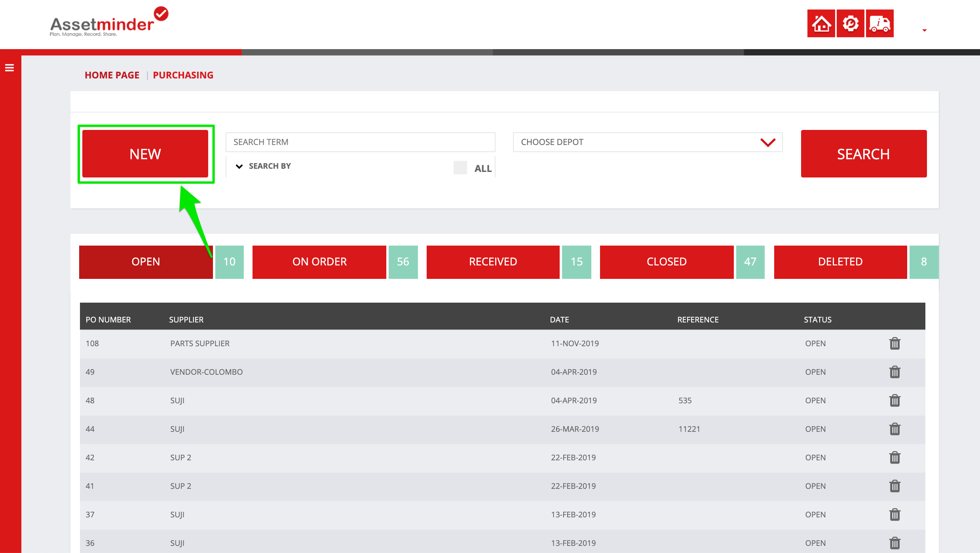Expand the user menu caret in header
Image resolution: width=980 pixels, height=553 pixels.
click(x=925, y=30)
